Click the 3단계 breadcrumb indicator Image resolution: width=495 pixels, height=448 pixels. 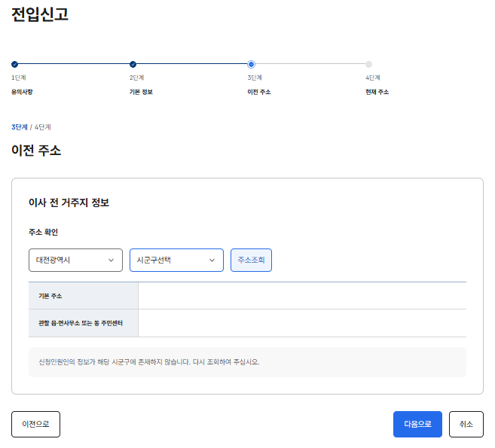20,127
